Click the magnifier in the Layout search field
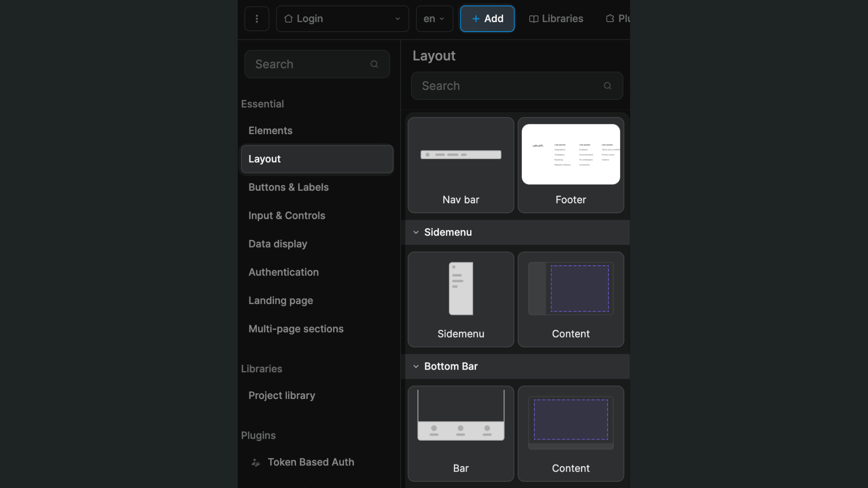Viewport: 868px width, 488px height. (x=608, y=85)
